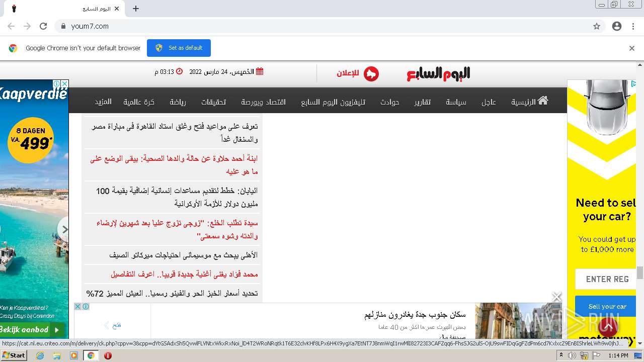Image resolution: width=644 pixels, height=362 pixels.
Task: Click next arrow on Kaapverdië ad carousel
Action: tap(63, 229)
